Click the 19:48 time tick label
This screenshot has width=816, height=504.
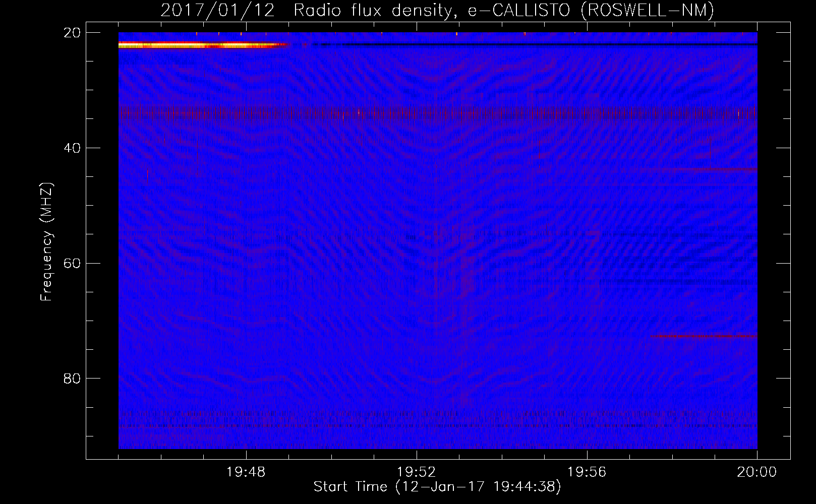(x=246, y=472)
